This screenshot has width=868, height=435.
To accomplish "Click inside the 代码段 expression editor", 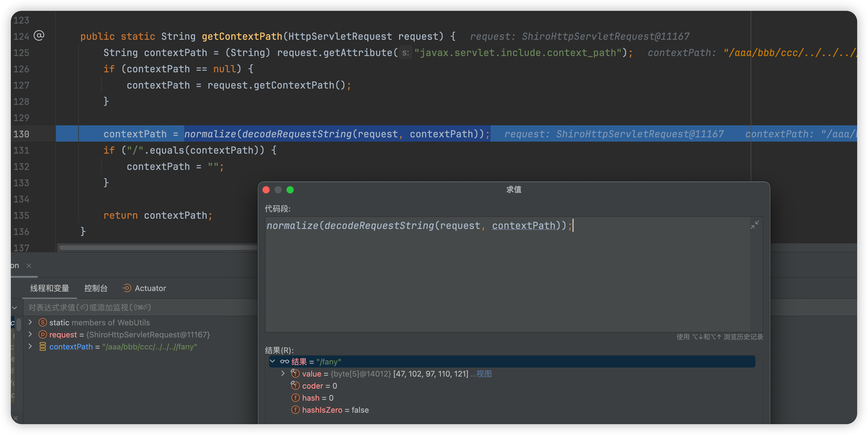I will point(505,277).
